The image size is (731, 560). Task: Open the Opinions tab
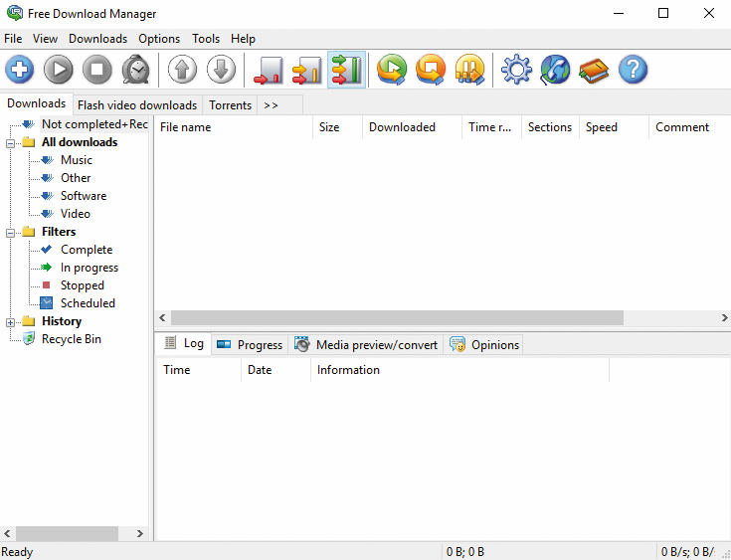click(x=484, y=345)
